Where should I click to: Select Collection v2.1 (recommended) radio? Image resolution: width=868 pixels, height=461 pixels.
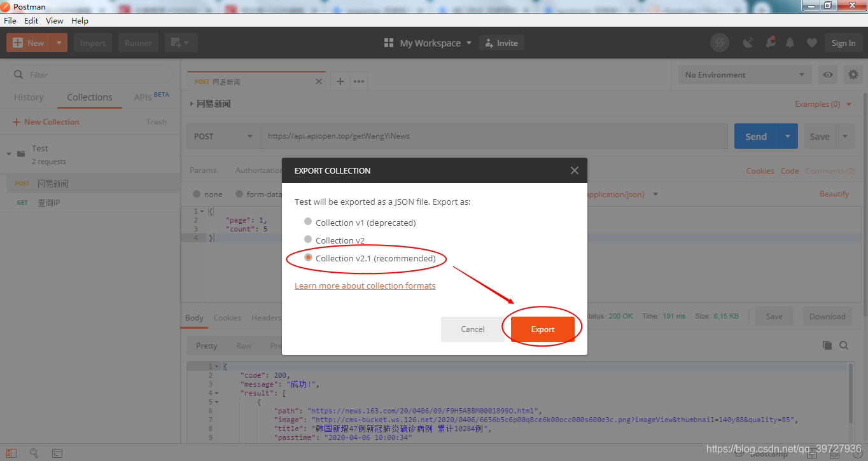click(x=309, y=258)
